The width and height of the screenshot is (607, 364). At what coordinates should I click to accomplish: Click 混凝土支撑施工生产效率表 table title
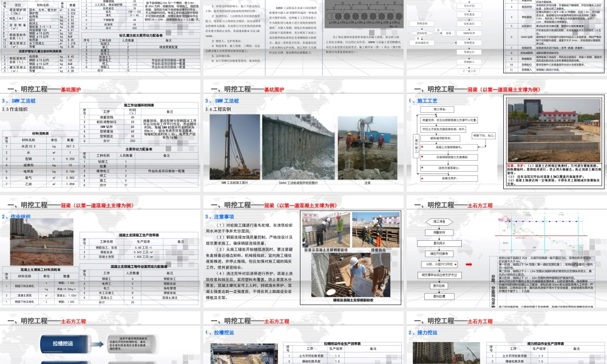[139, 235]
